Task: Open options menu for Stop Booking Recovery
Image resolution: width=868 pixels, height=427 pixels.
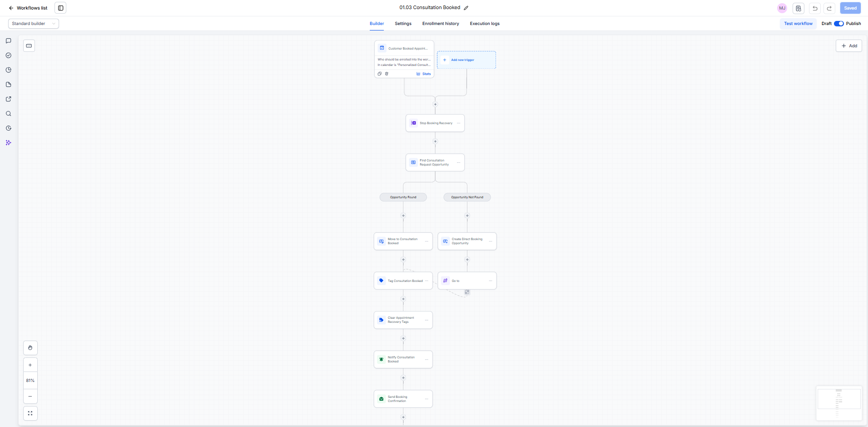Action: coord(458,123)
